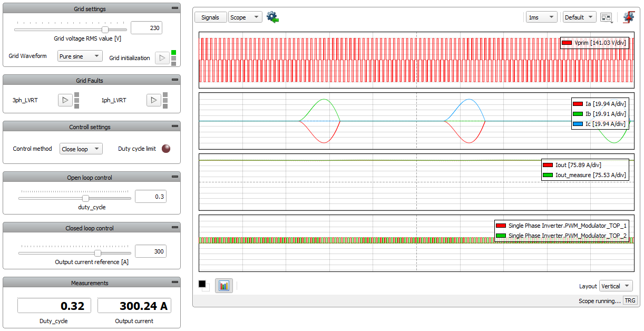The image size is (644, 331).
Task: Toggle the Vprim signal in legend
Action: 567,43
